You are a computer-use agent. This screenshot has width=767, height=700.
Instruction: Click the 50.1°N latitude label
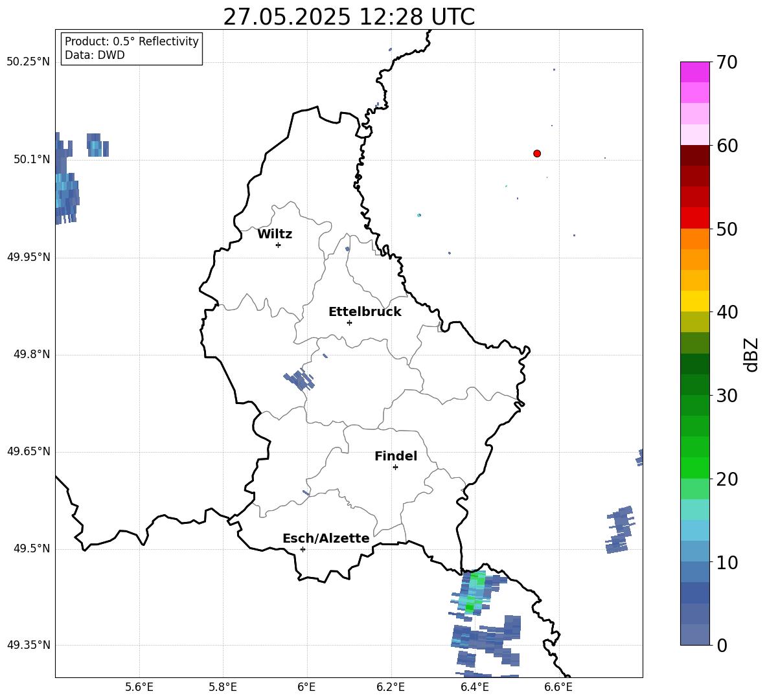pyautogui.click(x=32, y=159)
